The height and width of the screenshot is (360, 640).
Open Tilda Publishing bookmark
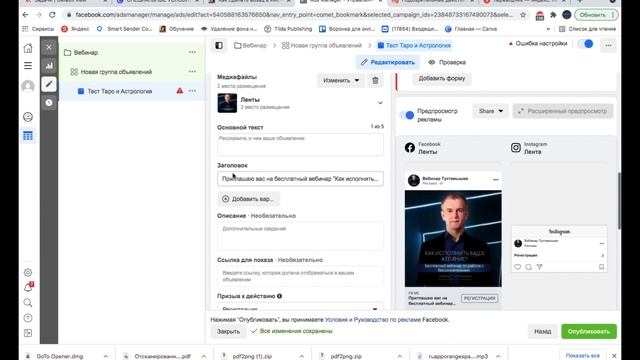[288, 29]
